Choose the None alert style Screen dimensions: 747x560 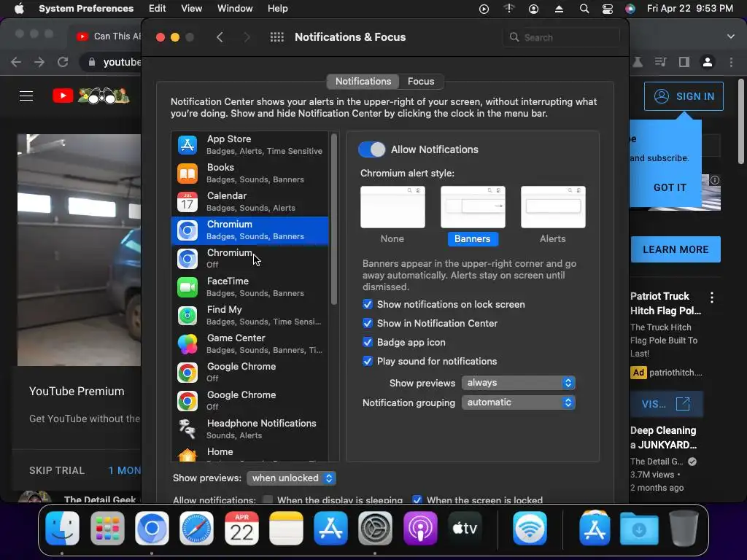pyautogui.click(x=392, y=208)
